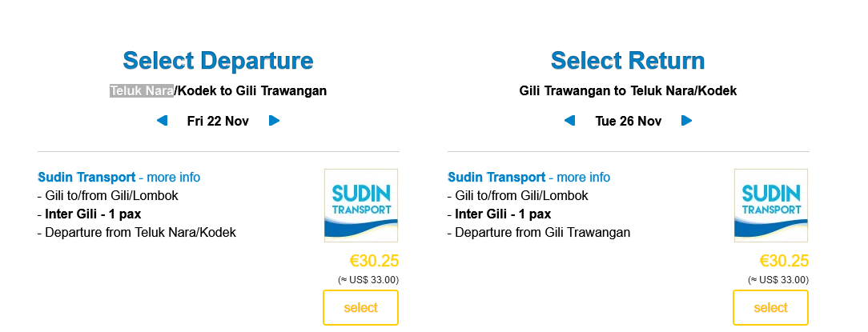This screenshot has width=868, height=332.
Task: Click the Fri 22 Nov departure date
Action: [218, 122]
